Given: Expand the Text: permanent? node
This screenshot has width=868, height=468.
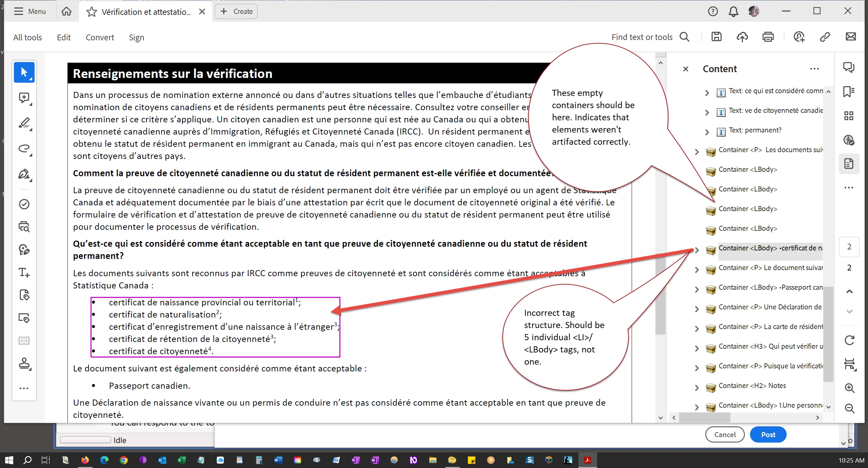Looking at the screenshot, I should point(707,132).
